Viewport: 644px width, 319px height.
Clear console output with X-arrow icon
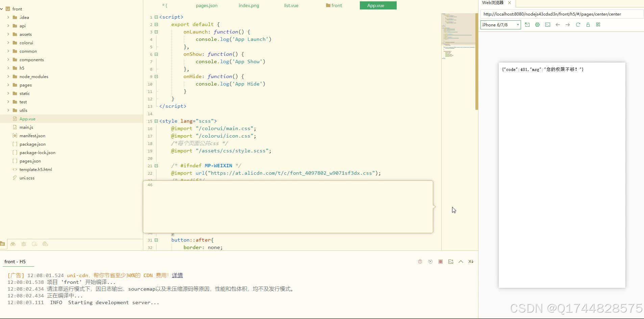471,262
